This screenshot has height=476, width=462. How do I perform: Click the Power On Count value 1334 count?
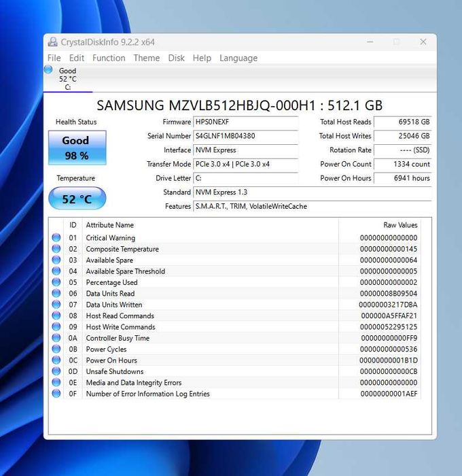pos(403,165)
